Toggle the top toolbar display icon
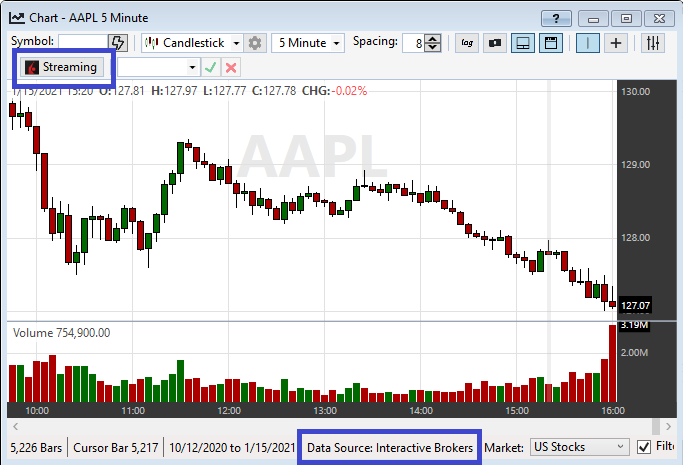The image size is (683, 465). click(x=551, y=43)
